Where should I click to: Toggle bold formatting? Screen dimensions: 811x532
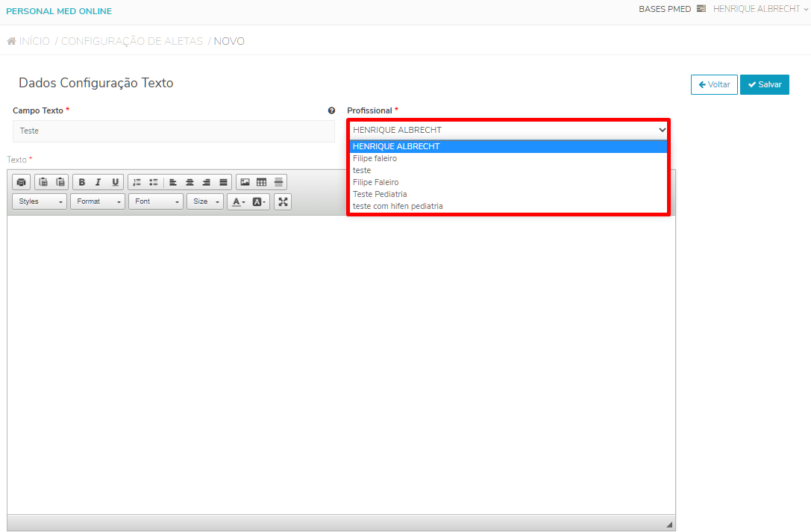click(x=82, y=182)
